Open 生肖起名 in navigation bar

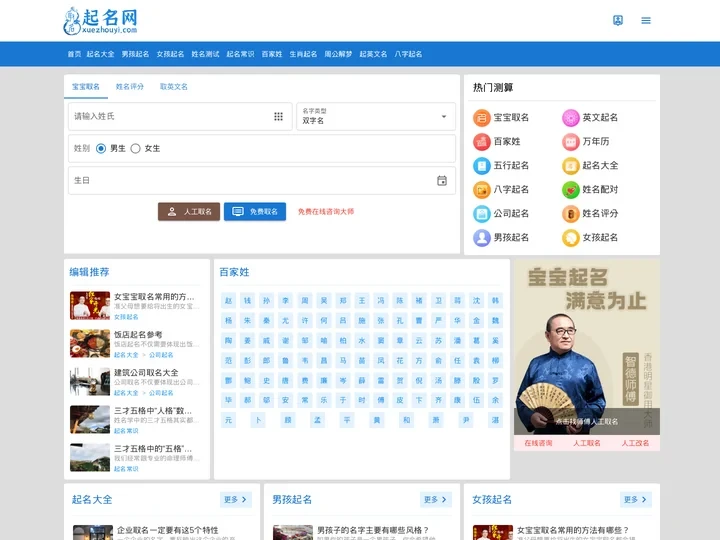click(x=303, y=54)
